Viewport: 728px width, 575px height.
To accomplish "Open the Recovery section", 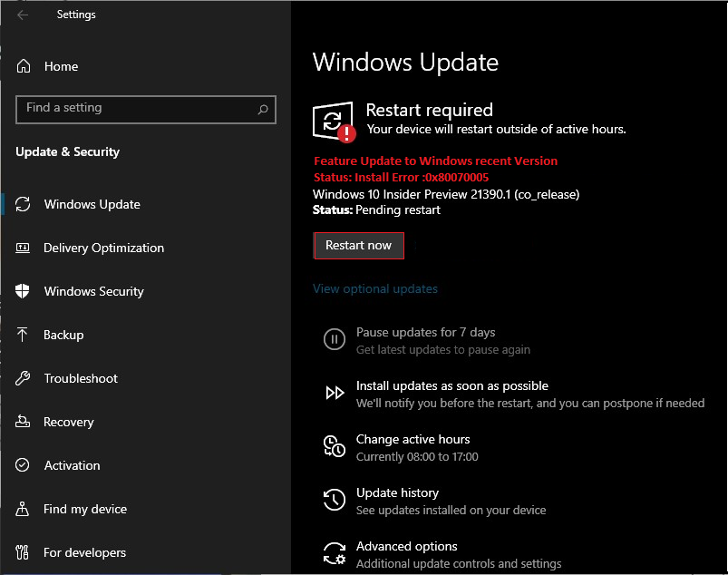I will tap(68, 422).
